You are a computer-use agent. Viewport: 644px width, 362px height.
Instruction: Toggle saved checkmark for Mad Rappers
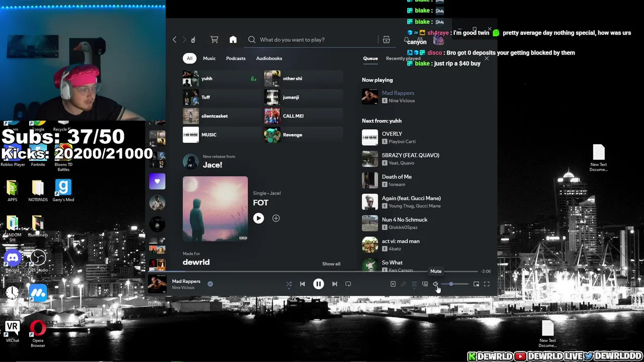click(x=210, y=284)
